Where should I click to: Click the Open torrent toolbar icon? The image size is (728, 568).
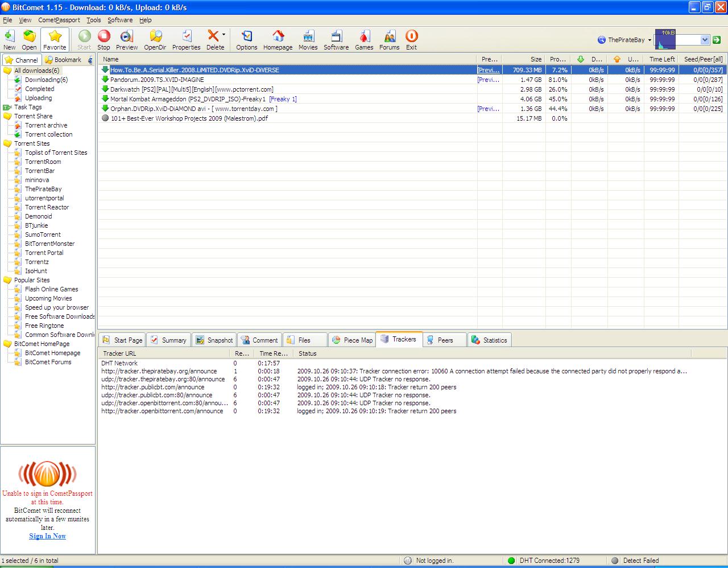[x=29, y=40]
